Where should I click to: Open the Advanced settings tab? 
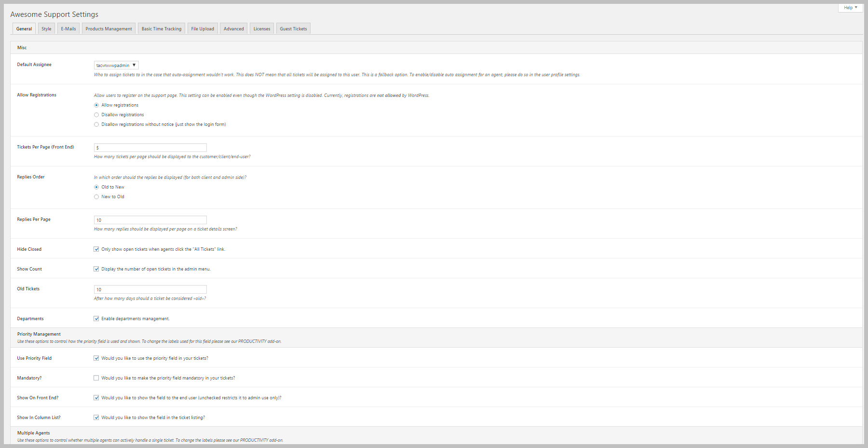click(x=234, y=29)
